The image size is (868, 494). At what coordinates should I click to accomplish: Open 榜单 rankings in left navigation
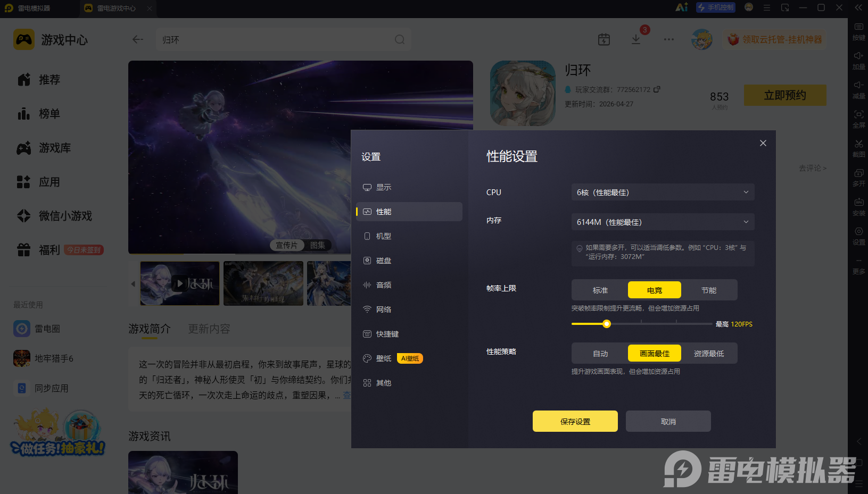[x=38, y=114]
